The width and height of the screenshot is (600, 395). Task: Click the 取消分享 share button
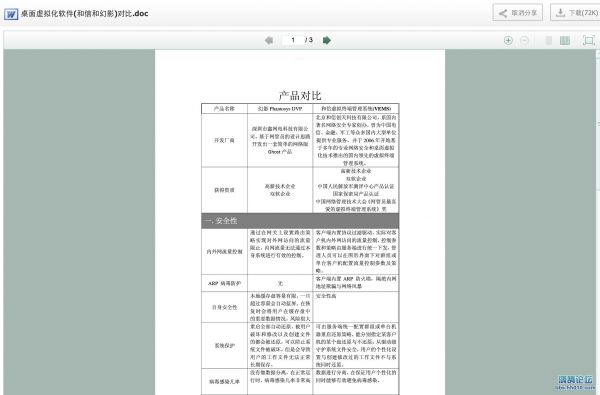point(518,13)
